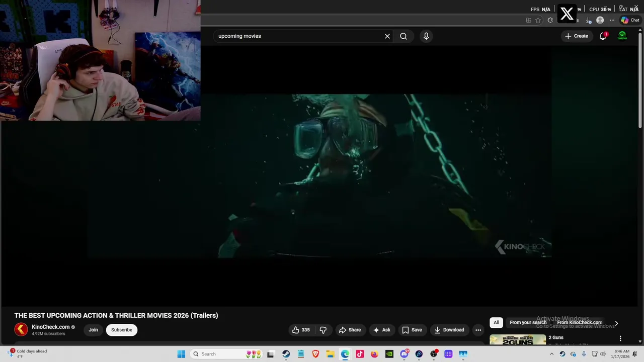Open the browser downloads icon
644x362 pixels.
tap(589, 20)
